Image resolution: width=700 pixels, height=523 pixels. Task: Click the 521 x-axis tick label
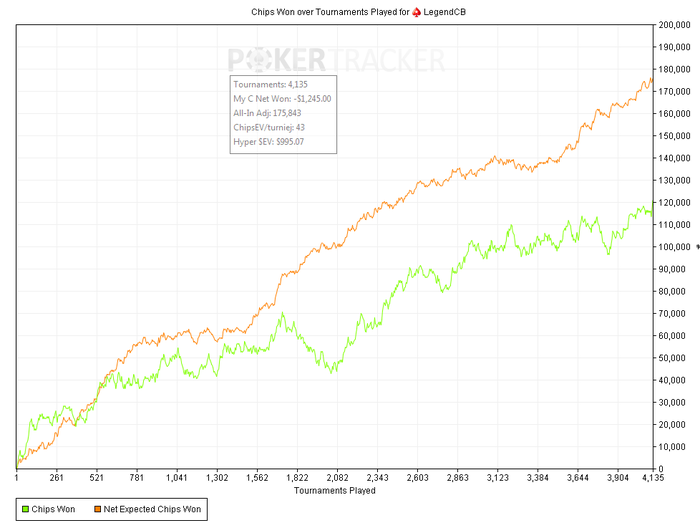tap(96, 478)
